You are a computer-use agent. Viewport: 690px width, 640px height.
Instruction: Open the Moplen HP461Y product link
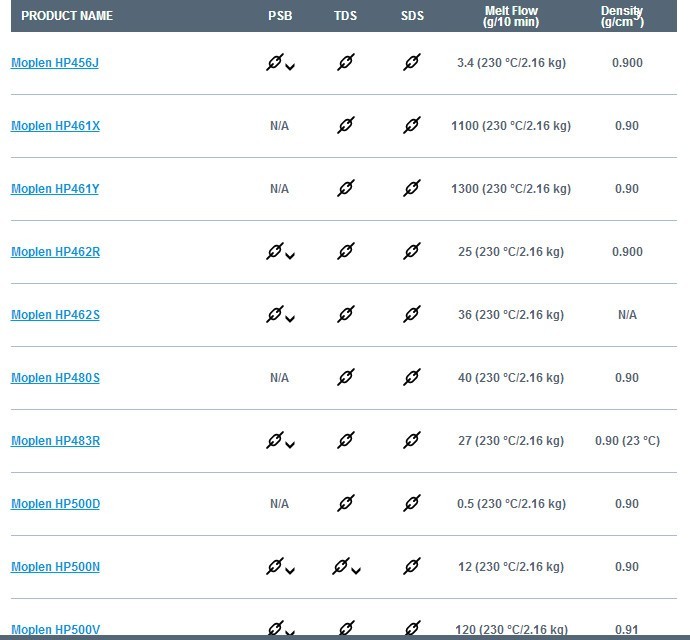(55, 189)
